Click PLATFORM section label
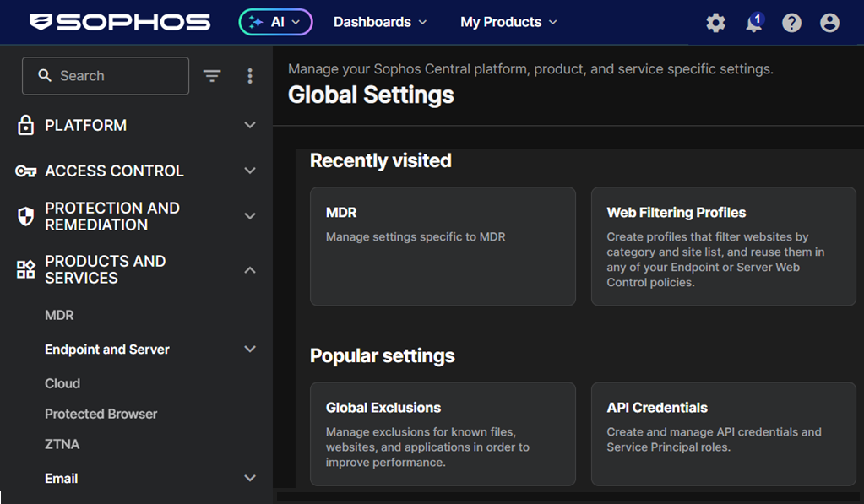Viewport: 864px width, 504px height. tap(85, 125)
